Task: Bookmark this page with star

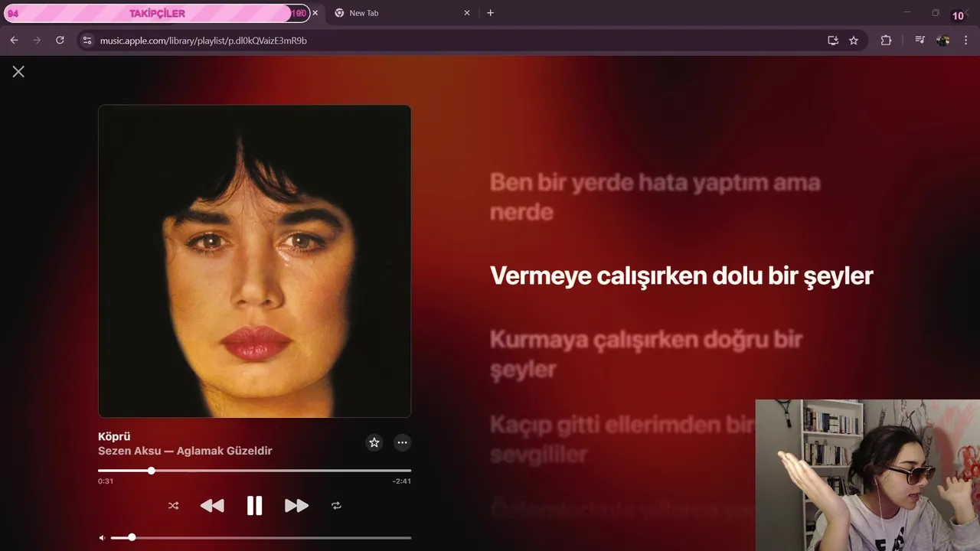Action: [854, 41]
